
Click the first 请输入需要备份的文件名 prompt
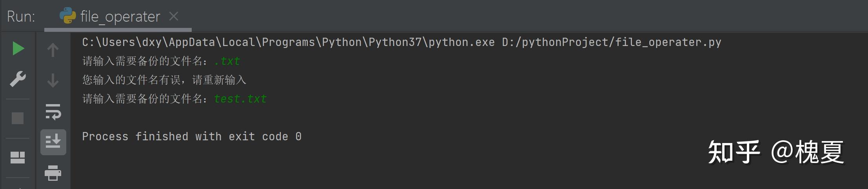[x=145, y=61]
